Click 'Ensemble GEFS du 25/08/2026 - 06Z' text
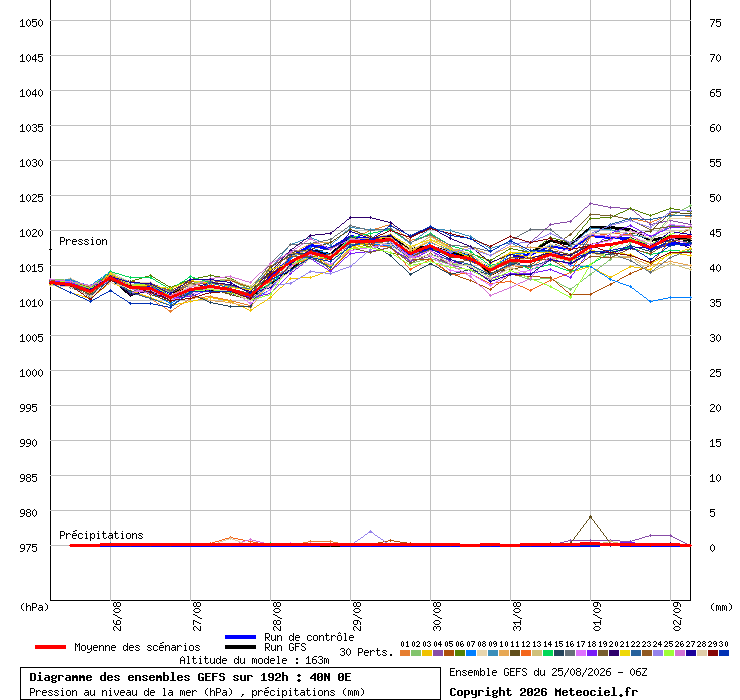This screenshot has height=700, width=740. pyautogui.click(x=548, y=672)
